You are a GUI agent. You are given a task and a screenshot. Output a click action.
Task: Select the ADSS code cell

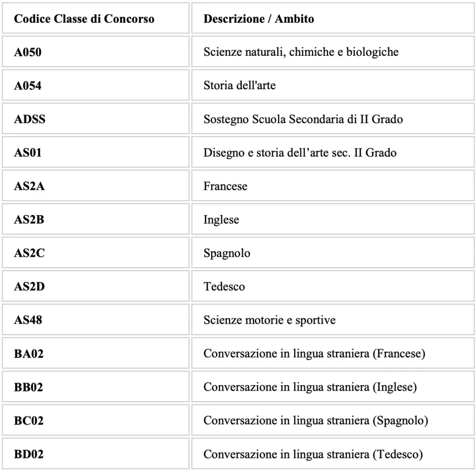click(x=96, y=119)
